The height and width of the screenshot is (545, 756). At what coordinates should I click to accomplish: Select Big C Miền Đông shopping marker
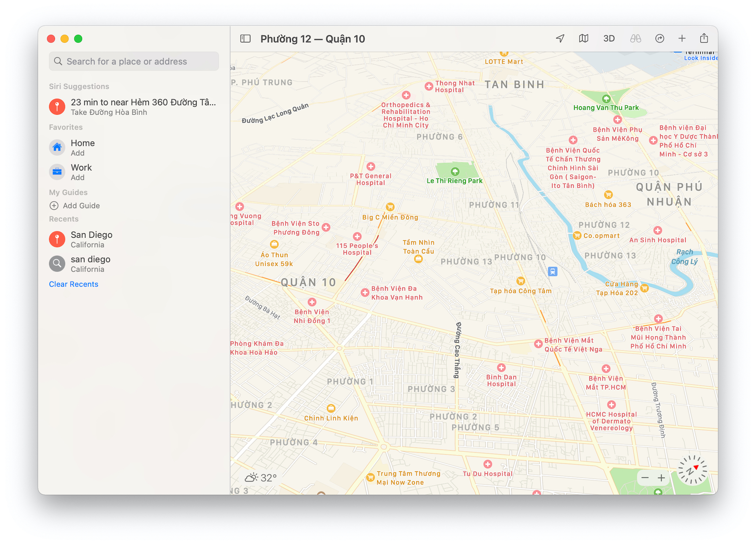tap(390, 207)
